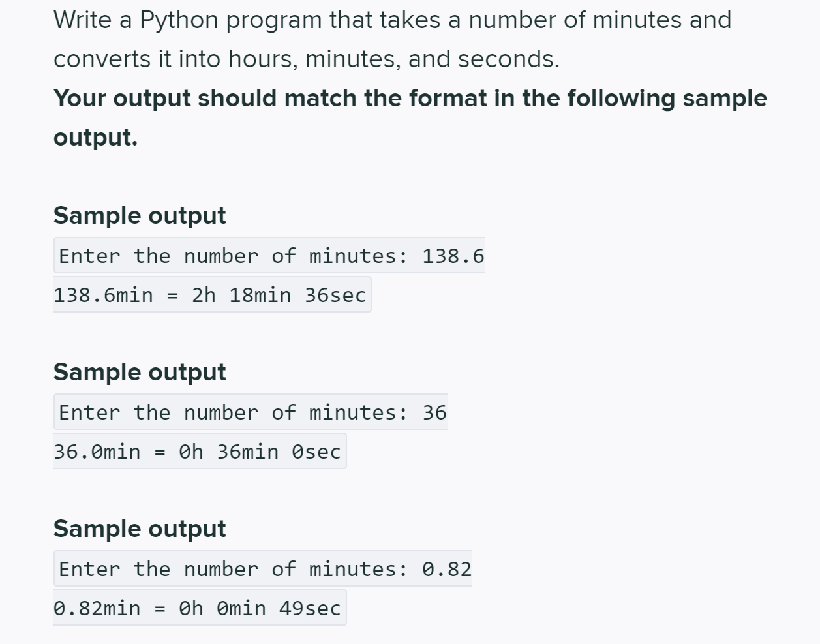Click "36min" in the second result line
The width and height of the screenshot is (820, 644).
point(248,452)
